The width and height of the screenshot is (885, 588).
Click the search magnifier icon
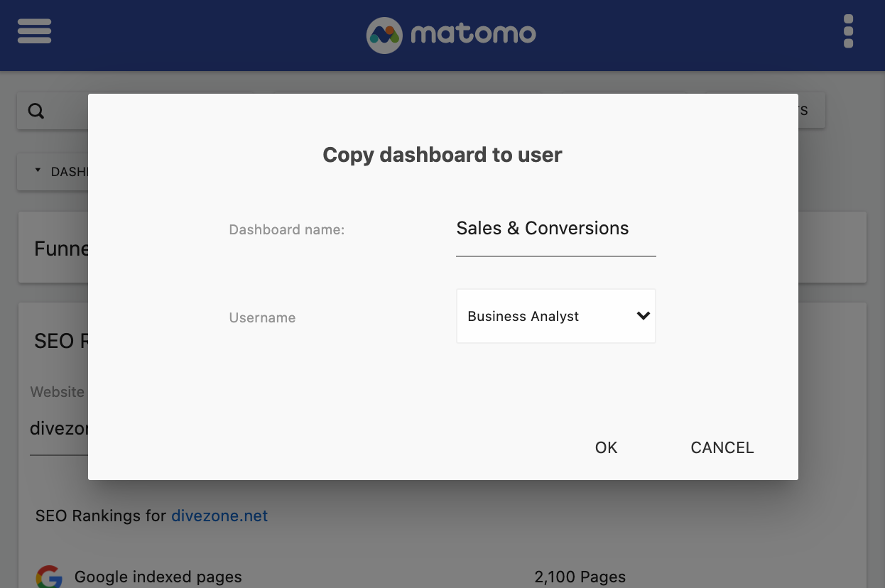(36, 110)
